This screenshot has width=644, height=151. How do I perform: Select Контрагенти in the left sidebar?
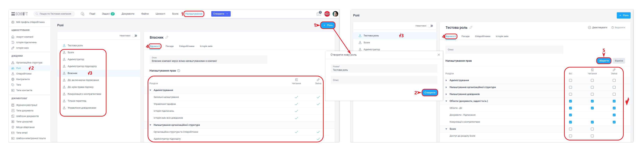[x=23, y=79]
